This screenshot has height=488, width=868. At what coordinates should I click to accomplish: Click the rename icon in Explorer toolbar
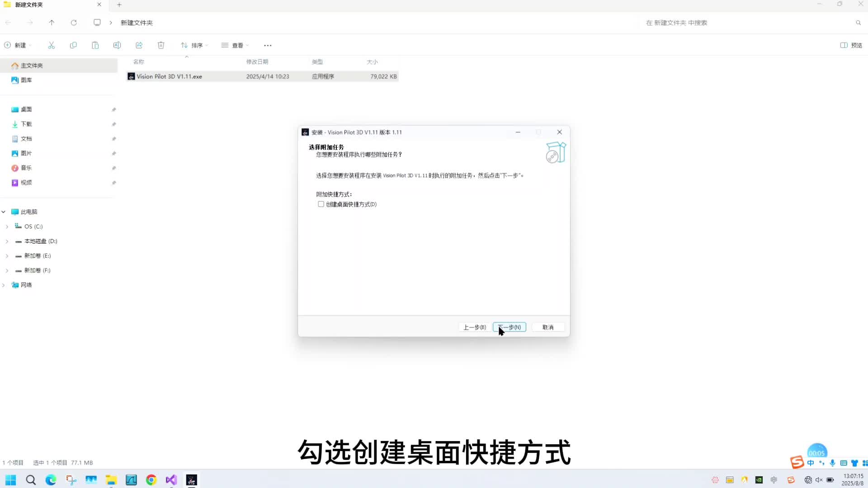click(117, 45)
